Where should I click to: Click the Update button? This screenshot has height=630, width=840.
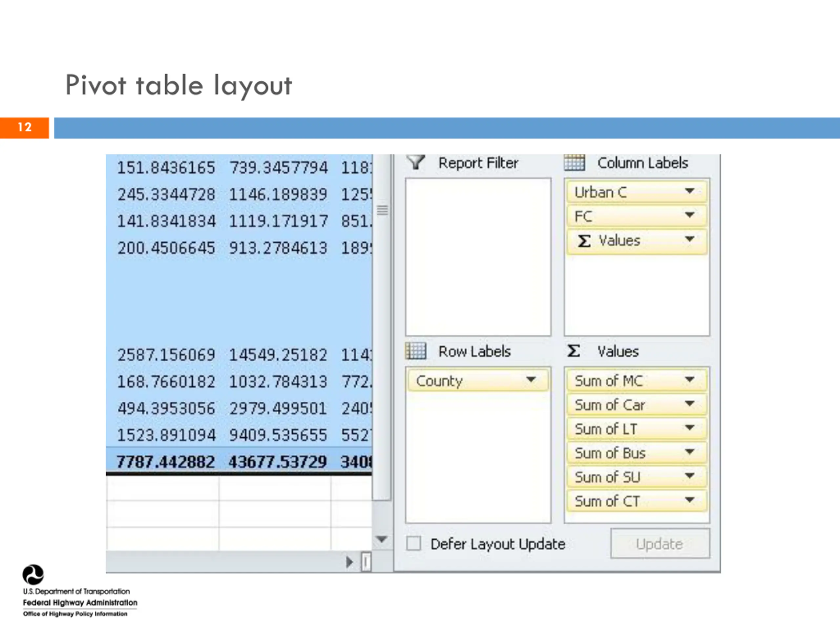coord(660,543)
